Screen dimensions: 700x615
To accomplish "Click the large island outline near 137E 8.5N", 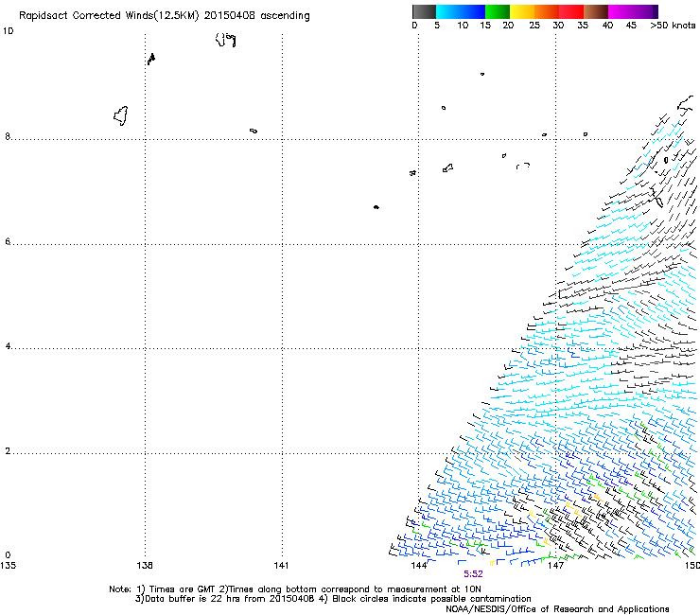I will pos(120,116).
